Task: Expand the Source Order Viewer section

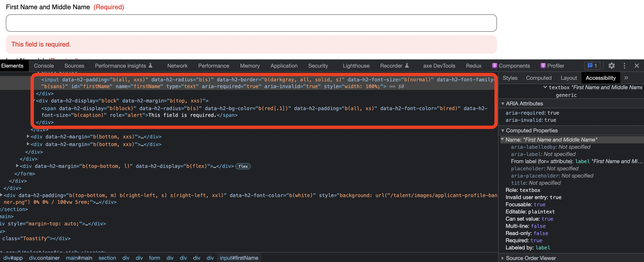Action: [503, 258]
